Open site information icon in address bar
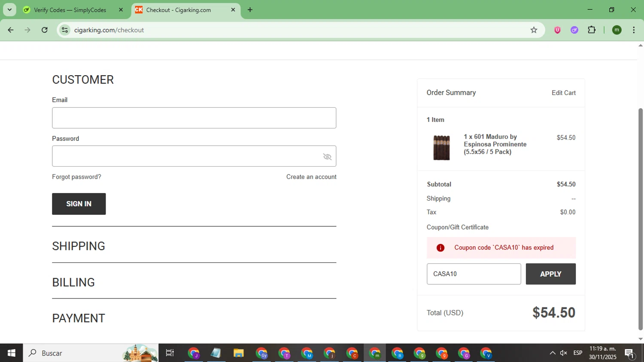Image resolution: width=644 pixels, height=362 pixels. (65, 30)
